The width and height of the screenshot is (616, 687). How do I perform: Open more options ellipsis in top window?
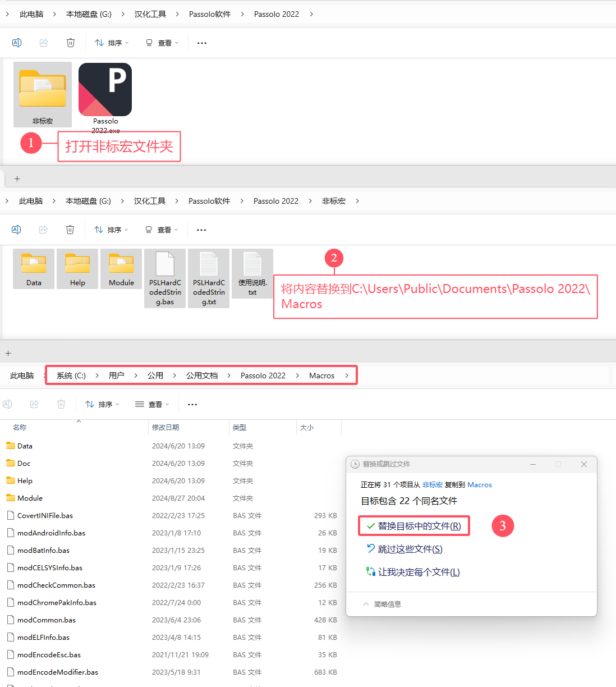tap(202, 43)
